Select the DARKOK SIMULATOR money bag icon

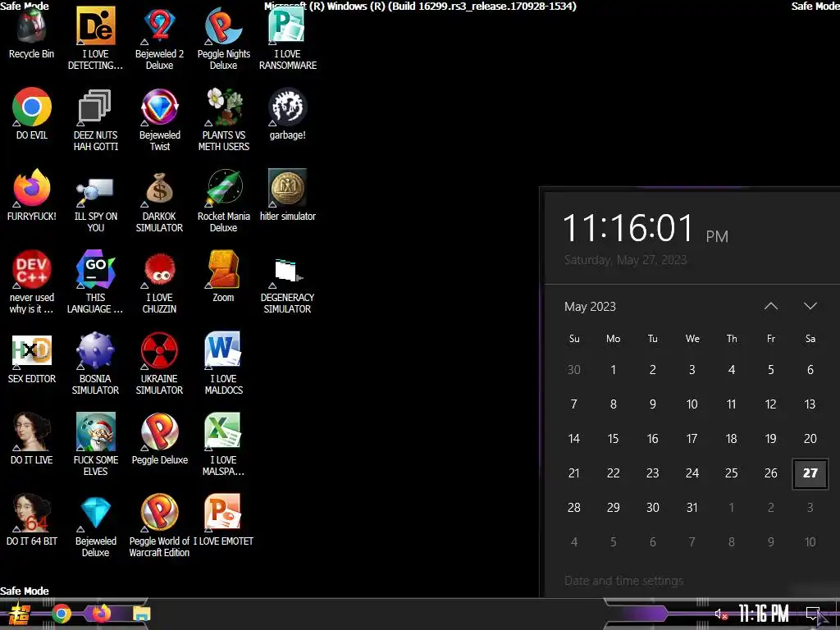(159, 189)
